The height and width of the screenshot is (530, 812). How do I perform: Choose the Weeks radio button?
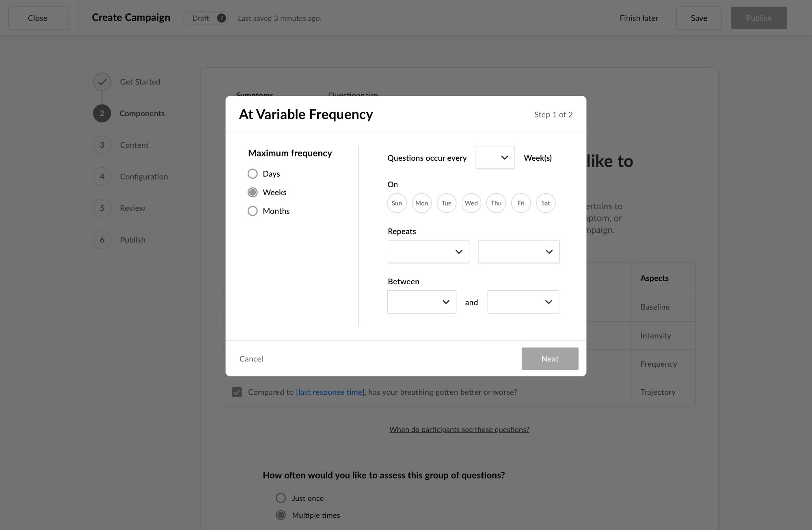click(253, 193)
